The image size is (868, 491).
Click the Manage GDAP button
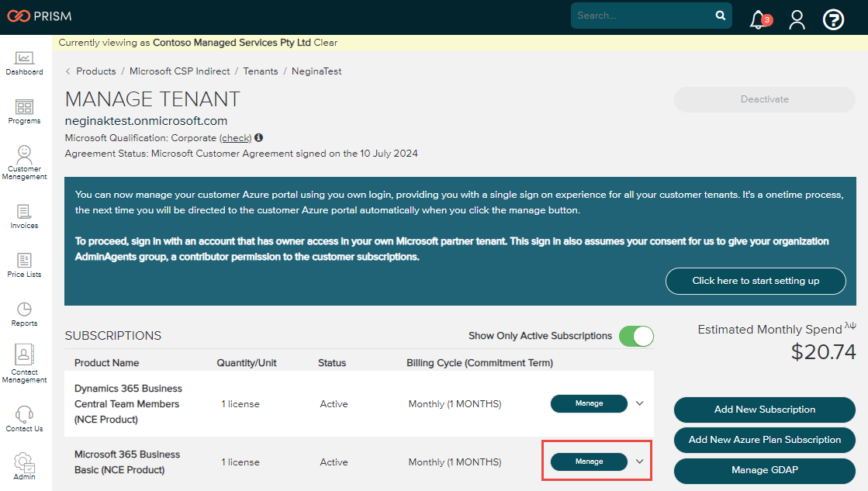765,470
